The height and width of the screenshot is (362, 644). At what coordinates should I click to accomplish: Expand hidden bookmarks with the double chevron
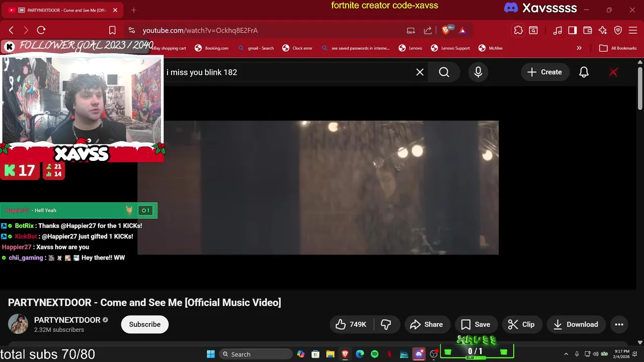point(579,48)
